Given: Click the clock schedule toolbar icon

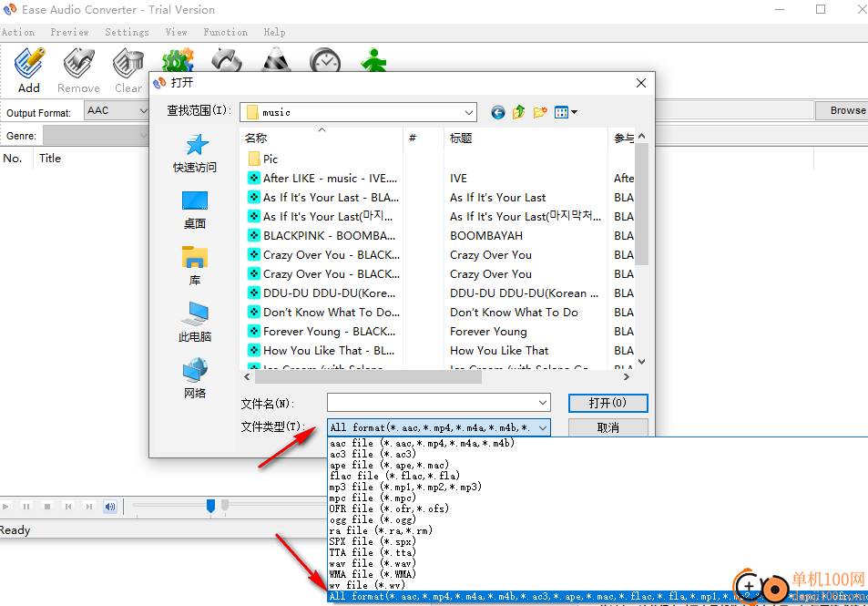Looking at the screenshot, I should 325,61.
